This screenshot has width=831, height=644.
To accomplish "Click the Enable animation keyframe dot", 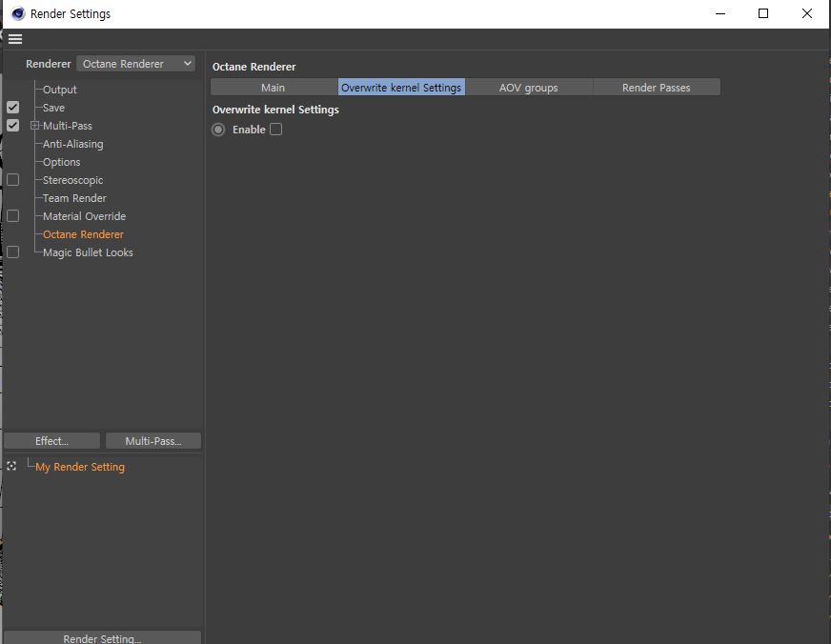I will point(218,130).
